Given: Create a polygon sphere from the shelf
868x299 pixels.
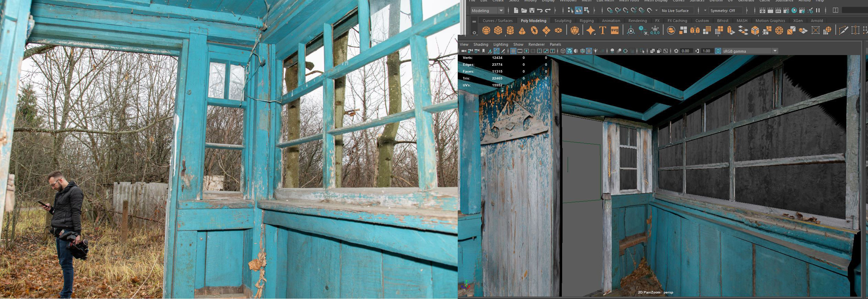Looking at the screenshot, I should pyautogui.click(x=486, y=30).
